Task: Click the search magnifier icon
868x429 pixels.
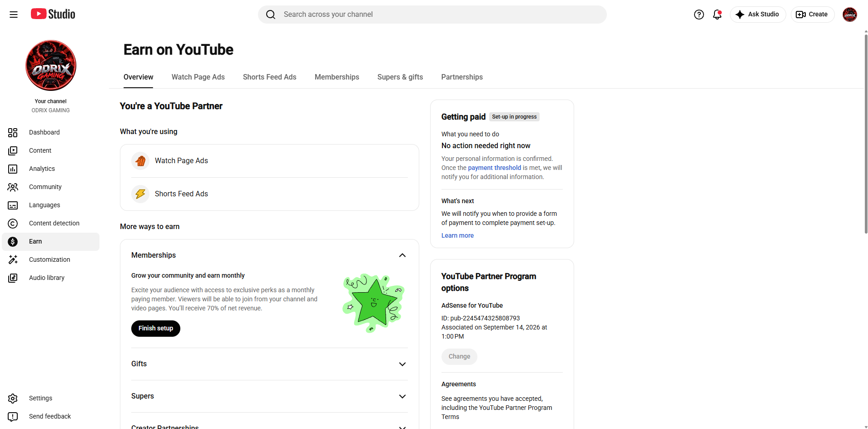Action: click(271, 15)
